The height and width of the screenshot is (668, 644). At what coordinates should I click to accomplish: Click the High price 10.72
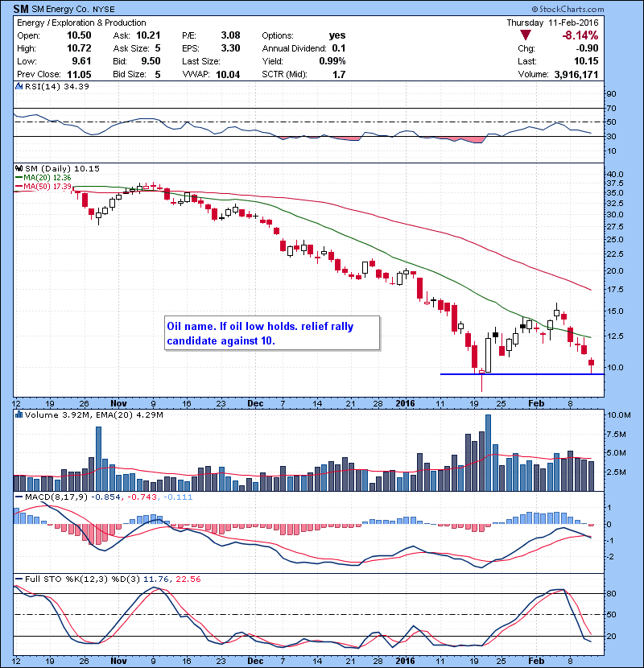coord(79,48)
